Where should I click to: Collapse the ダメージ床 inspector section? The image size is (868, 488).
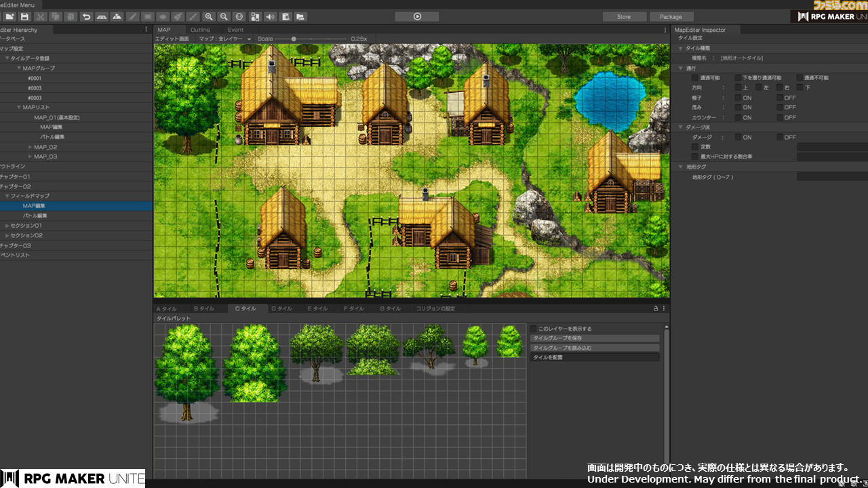(681, 127)
